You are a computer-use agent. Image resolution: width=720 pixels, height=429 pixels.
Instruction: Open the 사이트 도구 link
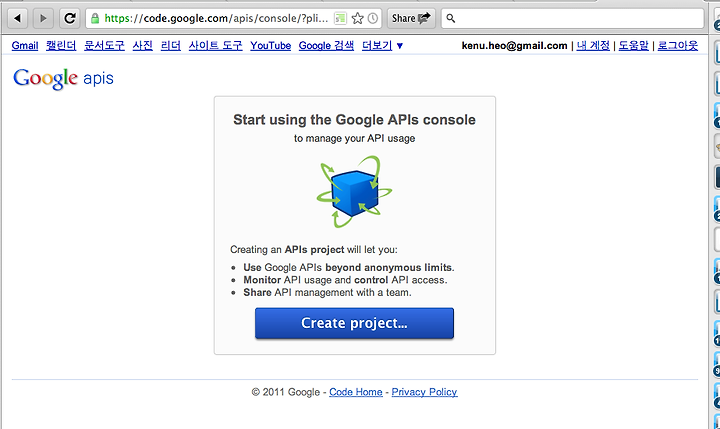(215, 45)
